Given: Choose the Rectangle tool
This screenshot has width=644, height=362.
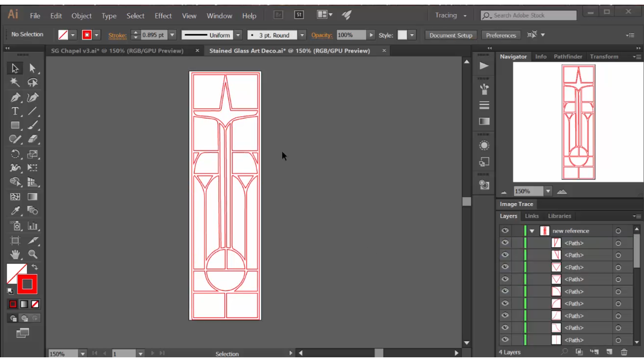Looking at the screenshot, I should click(x=15, y=125).
